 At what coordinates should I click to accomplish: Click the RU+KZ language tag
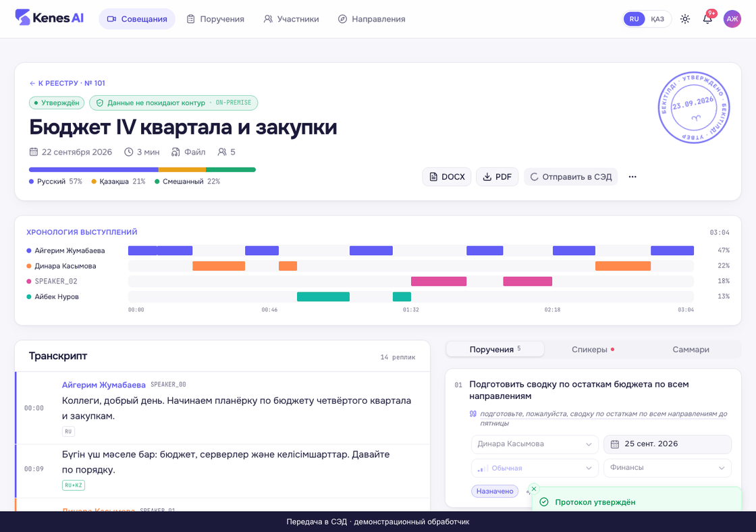click(74, 485)
